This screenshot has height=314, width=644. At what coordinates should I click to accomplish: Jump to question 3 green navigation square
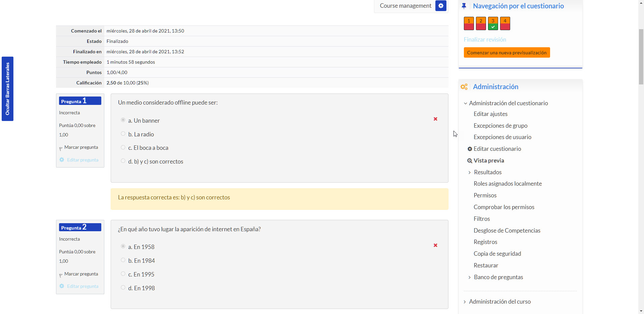click(x=493, y=23)
